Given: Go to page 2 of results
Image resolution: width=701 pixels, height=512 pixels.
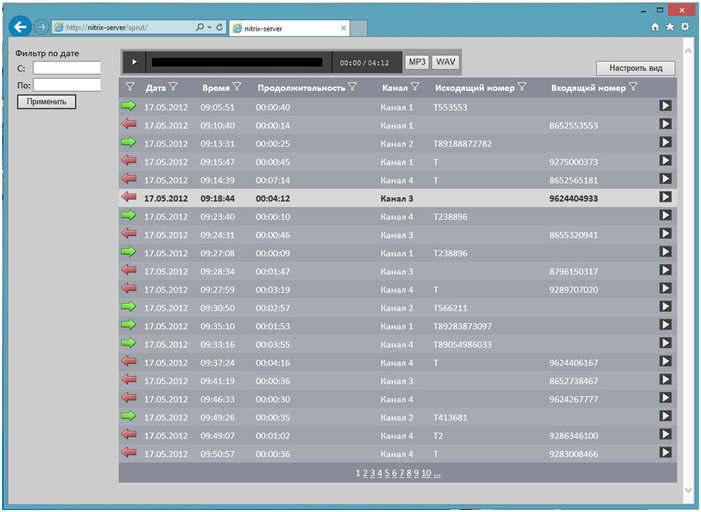Looking at the screenshot, I should pos(365,473).
